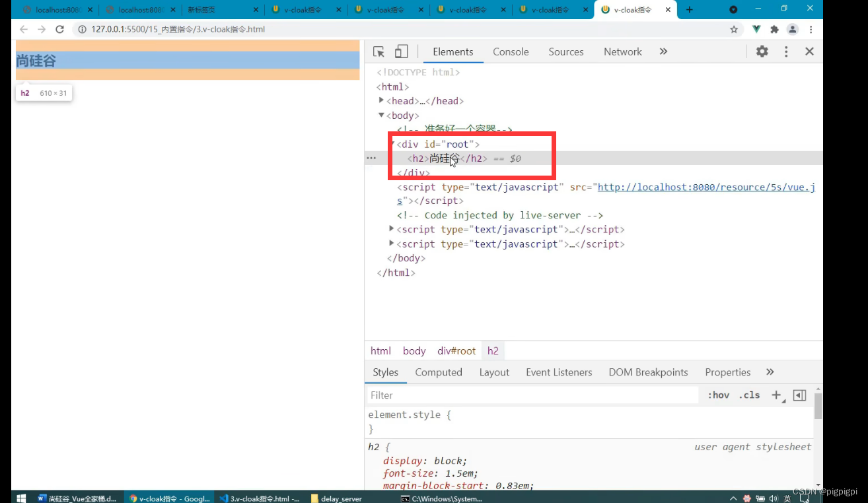Click the styles Filter input field
The height and width of the screenshot is (503, 868).
[x=532, y=395]
